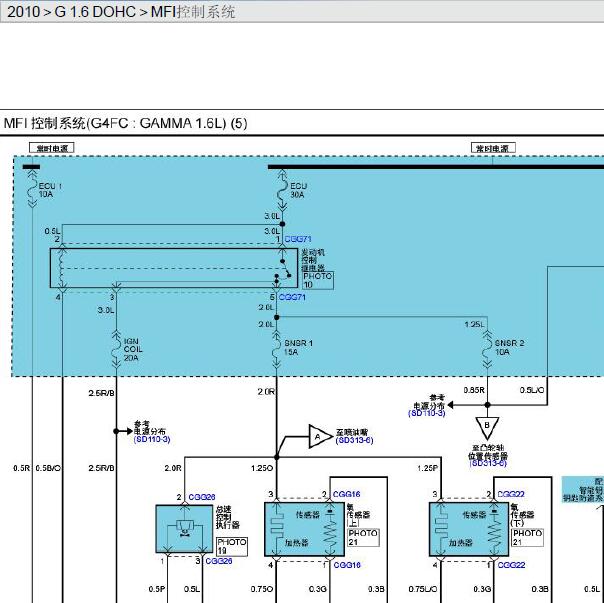Click the lower oxygen sensor component box

point(469,529)
